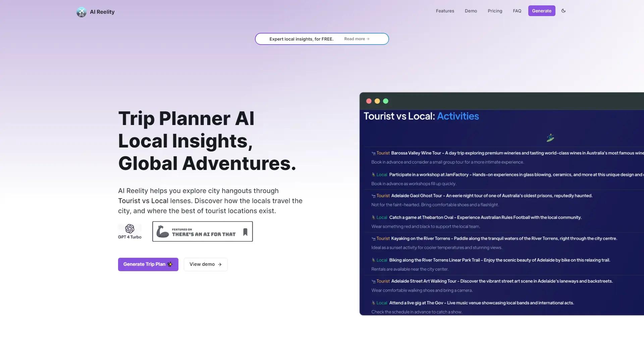Click the sparkle icon on Generate Trip Plan

(x=170, y=264)
